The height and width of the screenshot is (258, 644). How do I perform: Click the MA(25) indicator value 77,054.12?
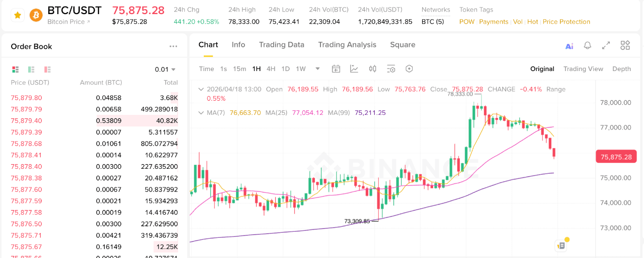tap(307, 113)
